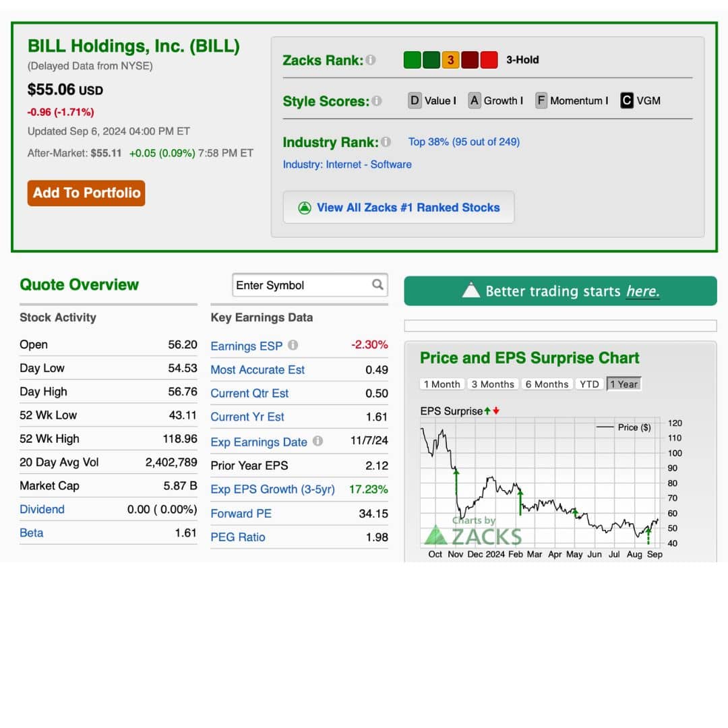Image resolution: width=728 pixels, height=728 pixels.
Task: Click the Prior Year EPS value 2.12
Action: point(377,466)
